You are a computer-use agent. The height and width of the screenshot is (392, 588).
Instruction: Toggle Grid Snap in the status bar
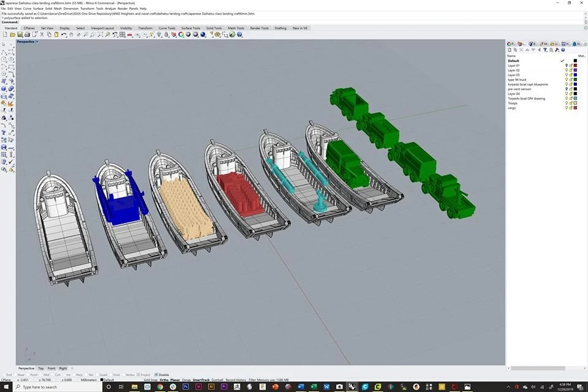(151, 380)
